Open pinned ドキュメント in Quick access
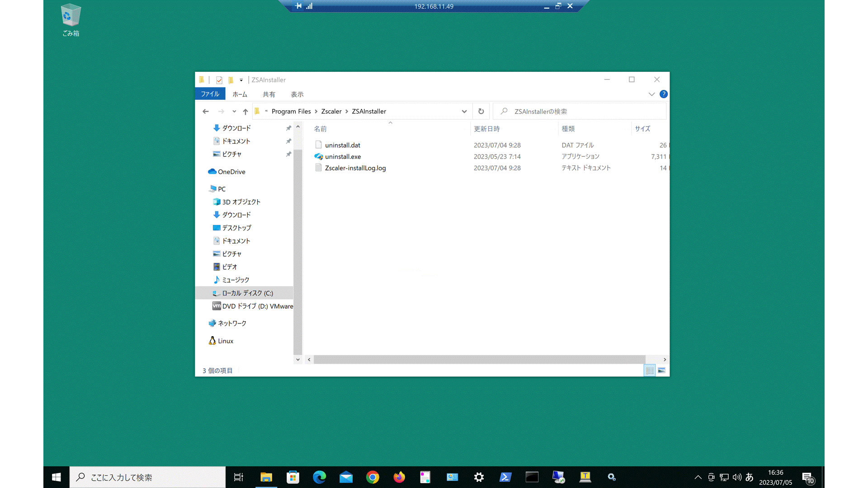 point(236,141)
